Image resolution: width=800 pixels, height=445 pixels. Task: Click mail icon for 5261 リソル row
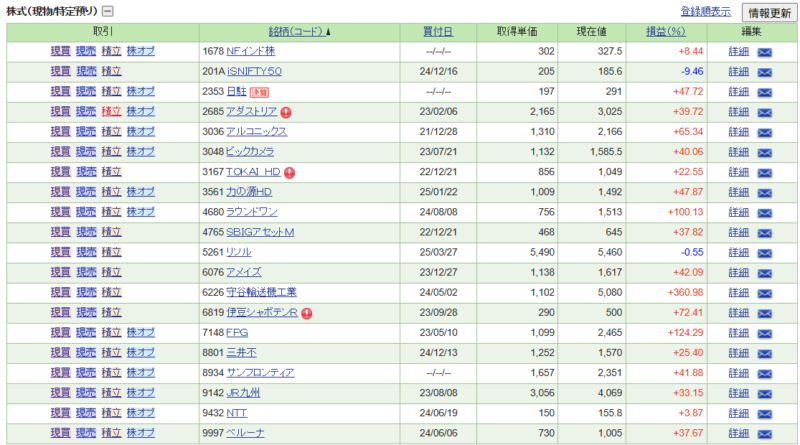pos(764,253)
